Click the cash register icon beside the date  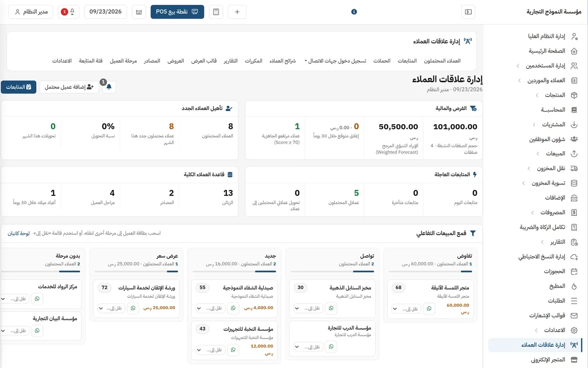click(139, 12)
